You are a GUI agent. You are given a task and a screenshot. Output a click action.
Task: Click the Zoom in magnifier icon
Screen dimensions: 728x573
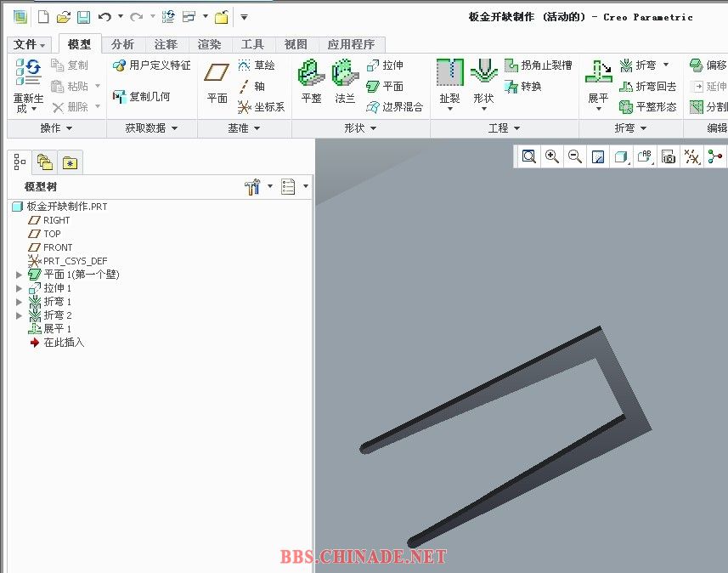click(552, 156)
